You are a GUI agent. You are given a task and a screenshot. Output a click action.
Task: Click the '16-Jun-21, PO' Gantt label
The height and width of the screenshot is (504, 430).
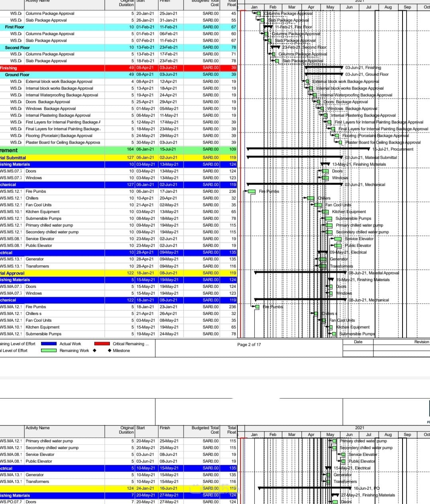tap(367, 488)
